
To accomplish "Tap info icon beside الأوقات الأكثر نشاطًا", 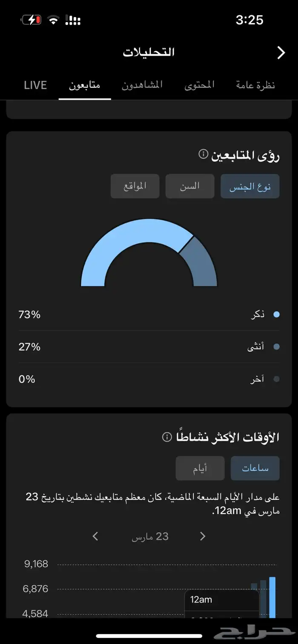I will 167,437.
